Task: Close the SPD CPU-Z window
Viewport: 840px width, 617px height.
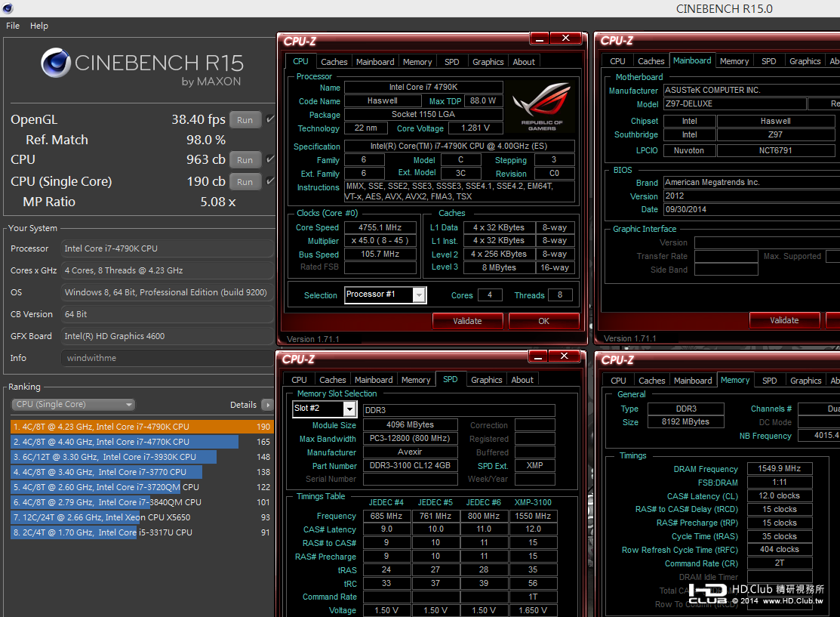Action: click(564, 356)
